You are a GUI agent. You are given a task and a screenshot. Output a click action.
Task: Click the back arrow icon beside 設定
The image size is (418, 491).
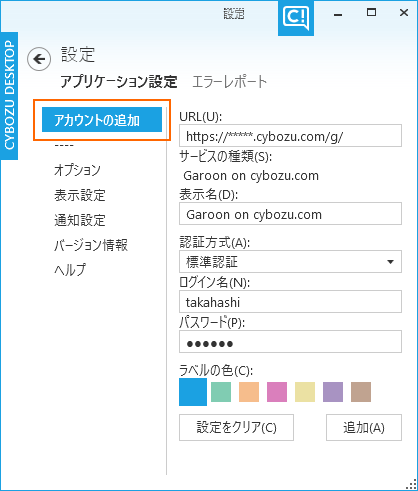coord(39,59)
